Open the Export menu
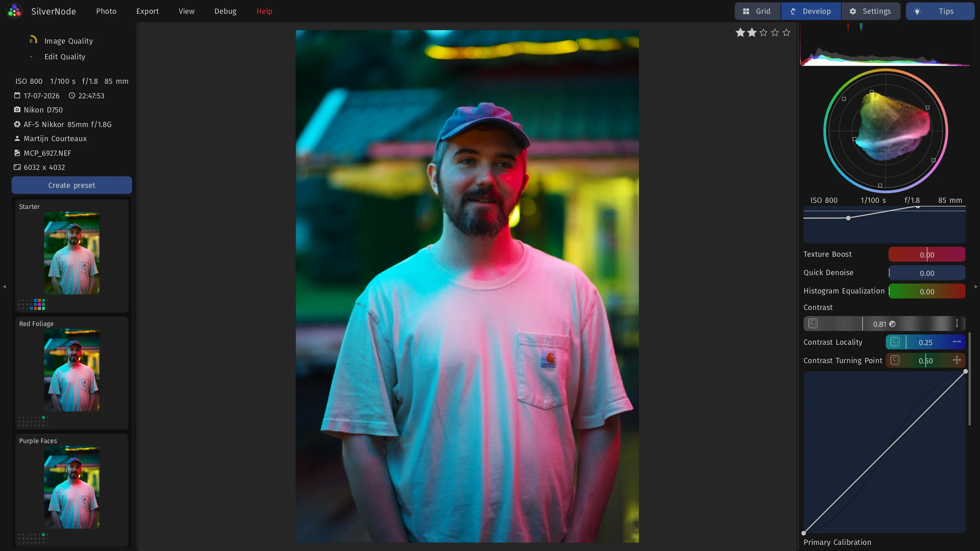The height and width of the screenshot is (551, 980). 147,11
